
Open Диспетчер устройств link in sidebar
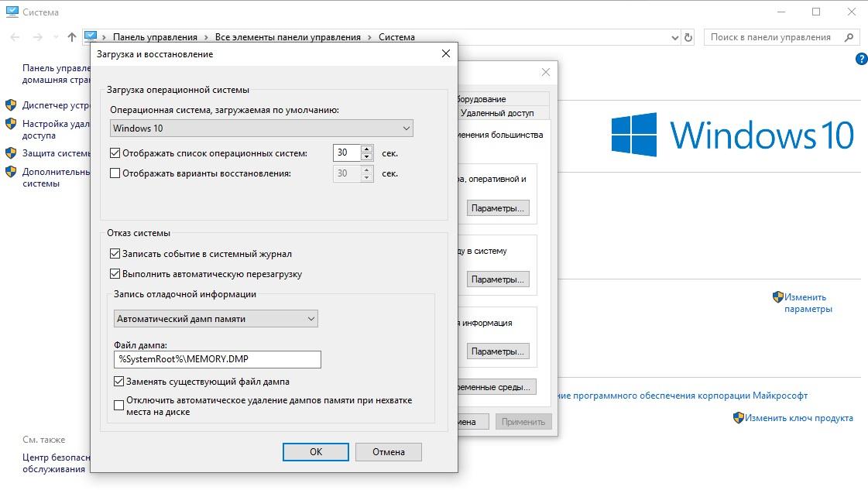(x=56, y=105)
